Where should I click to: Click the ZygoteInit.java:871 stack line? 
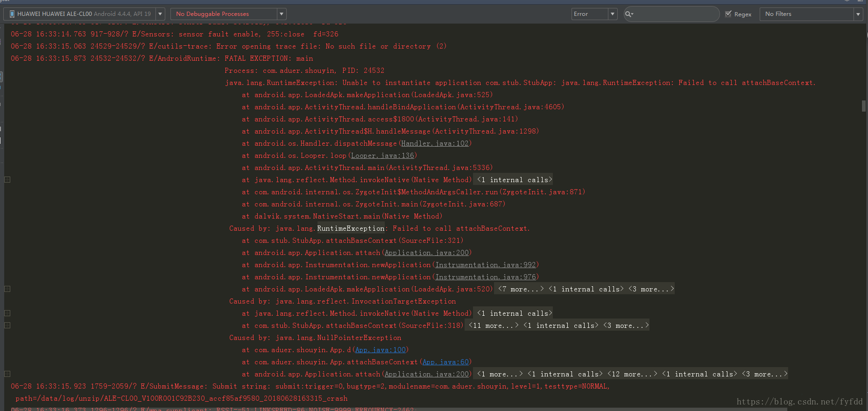click(413, 192)
